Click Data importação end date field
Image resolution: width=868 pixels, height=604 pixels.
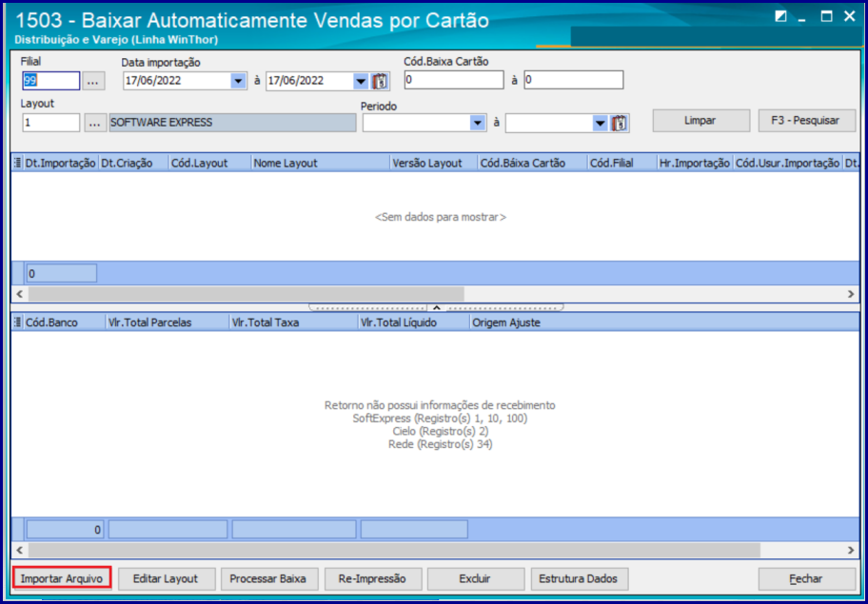(310, 81)
